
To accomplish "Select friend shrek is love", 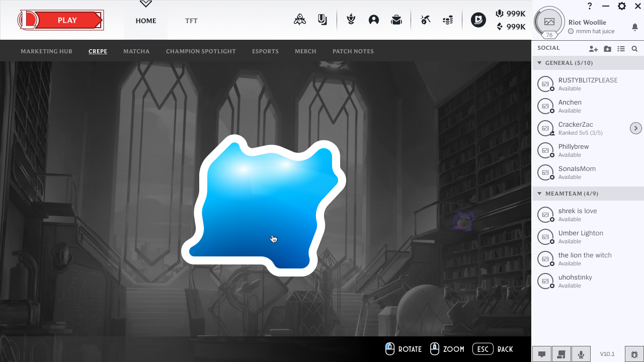I will [x=588, y=215].
